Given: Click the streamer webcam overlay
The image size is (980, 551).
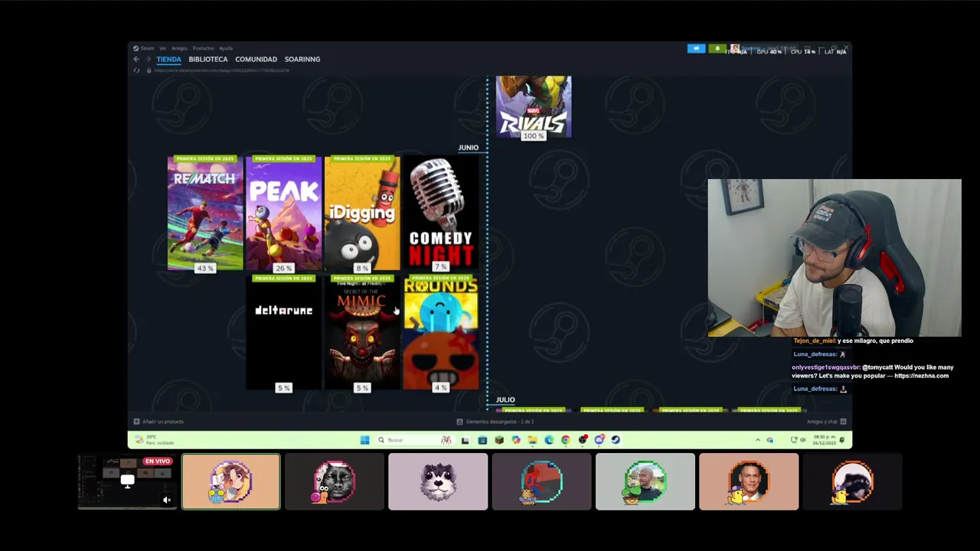Looking at the screenshot, I should 835,258.
